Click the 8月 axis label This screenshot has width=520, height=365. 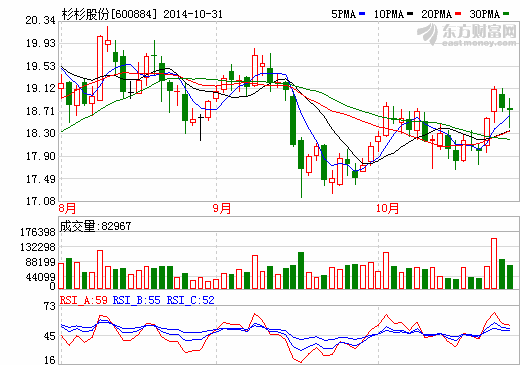coord(67,208)
